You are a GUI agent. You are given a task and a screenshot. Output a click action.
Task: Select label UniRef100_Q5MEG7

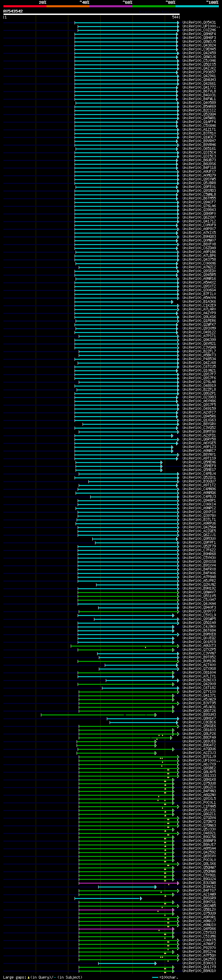click(199, 470)
